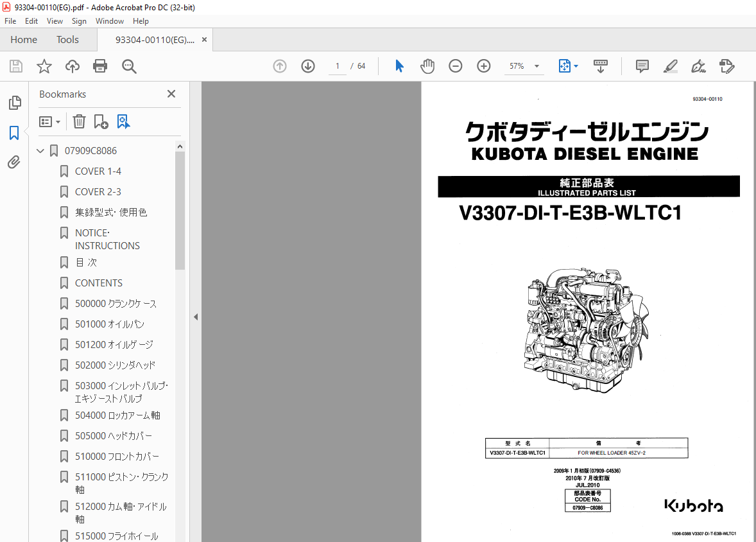Upload file to cloud icon

point(73,66)
